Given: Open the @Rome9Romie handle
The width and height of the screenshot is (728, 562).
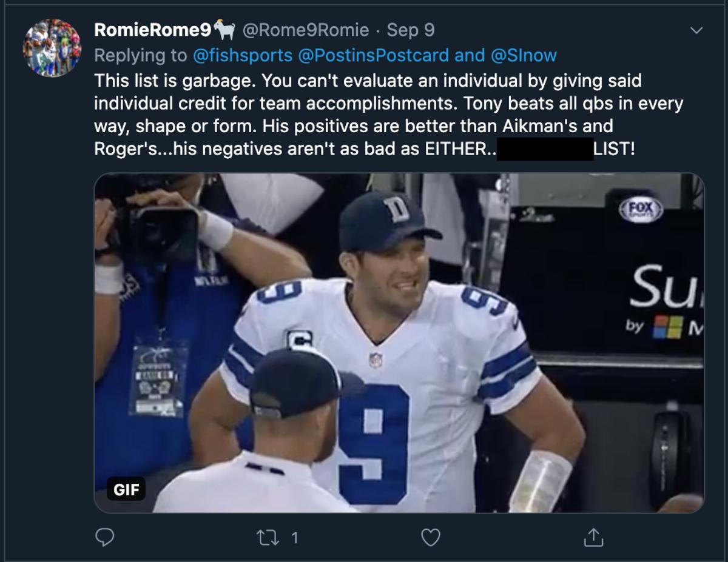Looking at the screenshot, I should tap(305, 30).
